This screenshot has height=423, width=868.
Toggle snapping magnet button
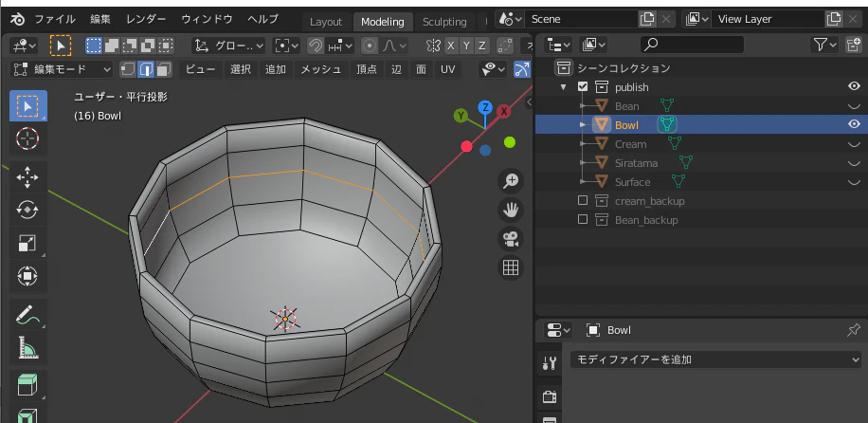pyautogui.click(x=316, y=46)
